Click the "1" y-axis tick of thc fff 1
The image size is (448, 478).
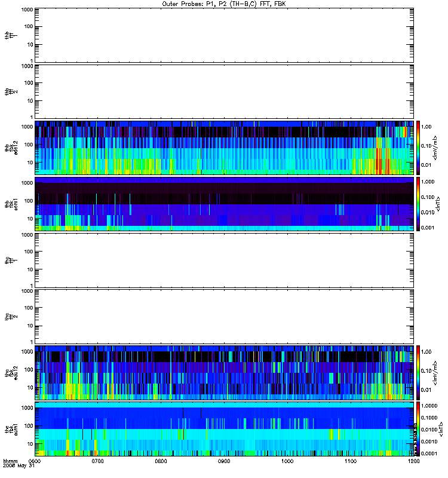click(x=32, y=286)
